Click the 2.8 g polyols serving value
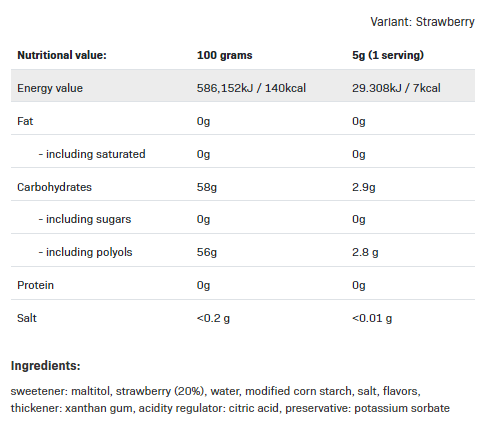This screenshot has height=428, width=487. pos(365,252)
